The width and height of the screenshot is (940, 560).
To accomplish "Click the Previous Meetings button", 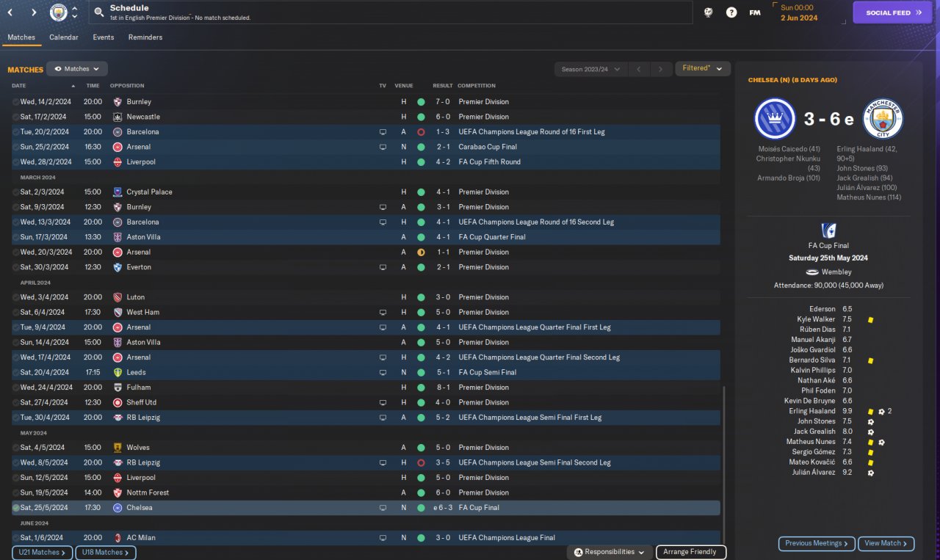I will (x=817, y=544).
